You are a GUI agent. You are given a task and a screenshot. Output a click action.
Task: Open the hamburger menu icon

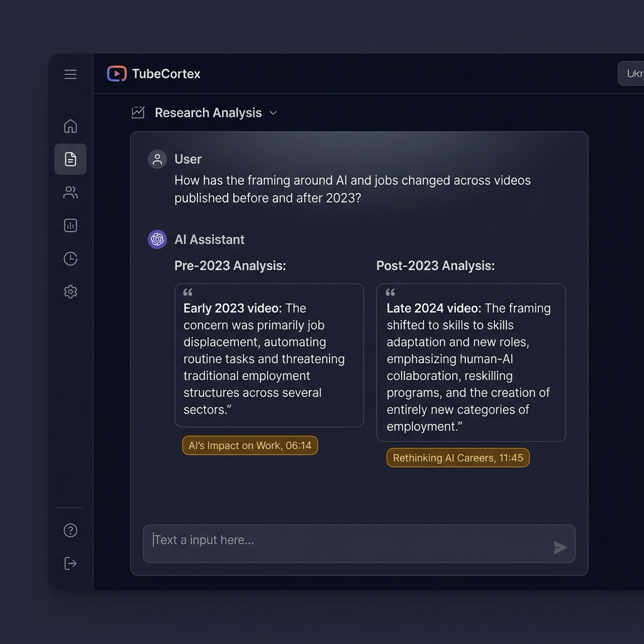pos(70,74)
